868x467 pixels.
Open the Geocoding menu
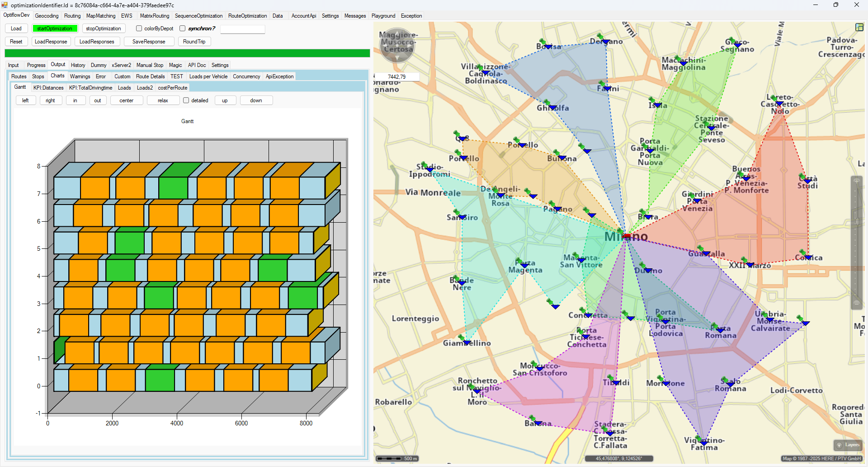(47, 16)
